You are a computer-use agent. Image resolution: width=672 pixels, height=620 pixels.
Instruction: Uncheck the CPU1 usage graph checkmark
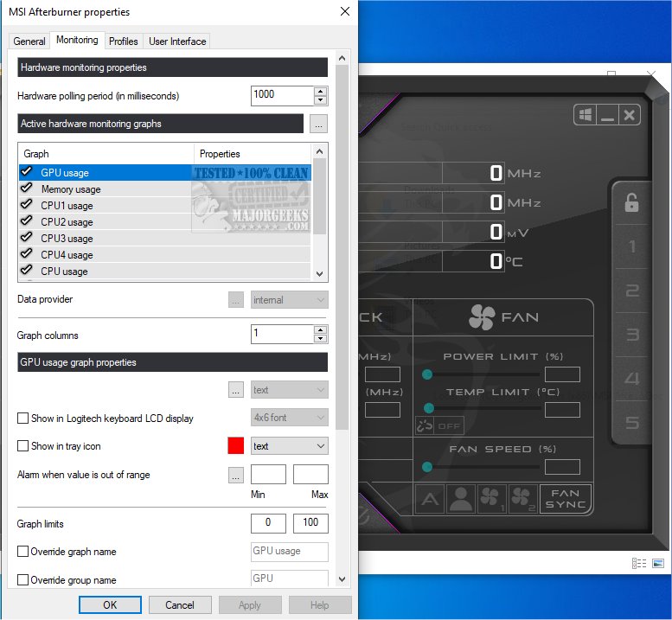[27, 205]
